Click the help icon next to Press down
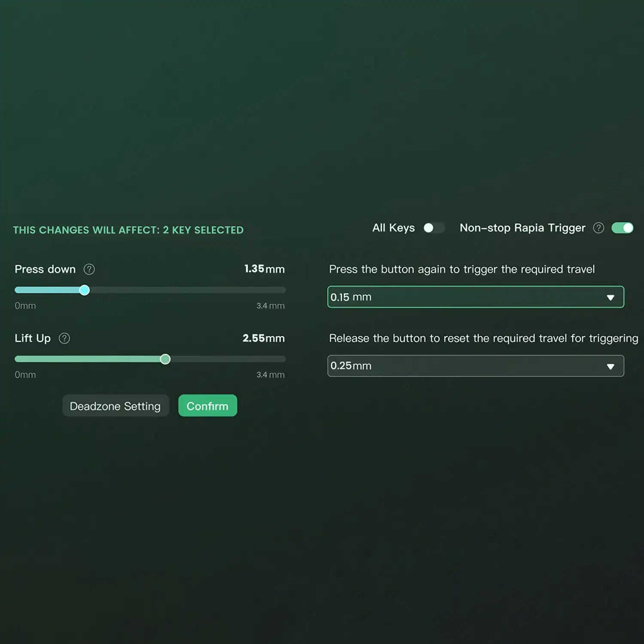Screen dimensions: 644x644 pyautogui.click(x=89, y=269)
